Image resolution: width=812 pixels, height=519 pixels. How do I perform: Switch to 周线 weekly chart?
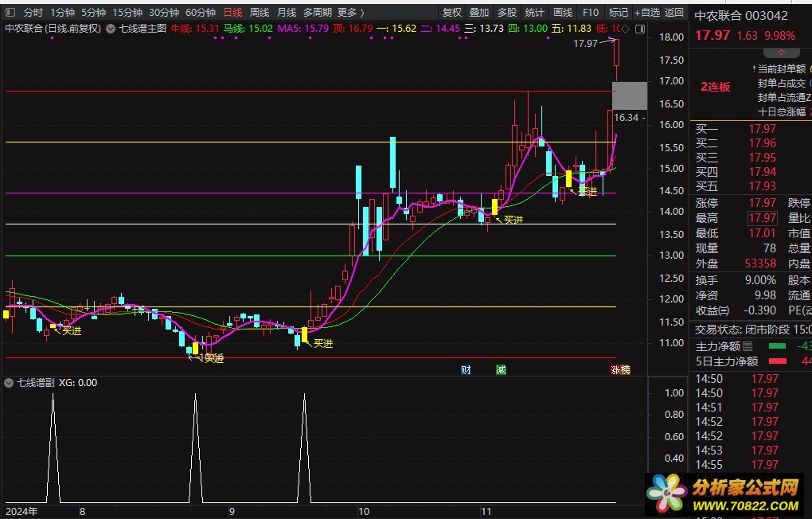click(x=260, y=13)
